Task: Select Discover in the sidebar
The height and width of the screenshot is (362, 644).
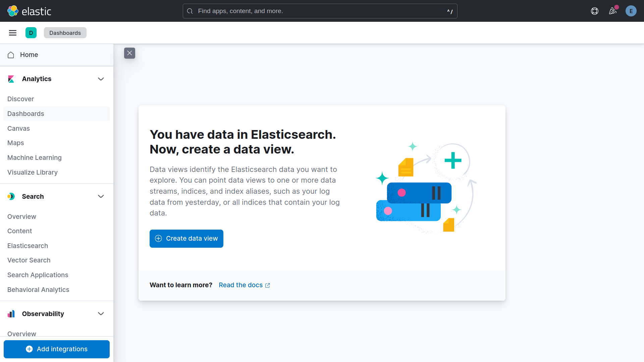Action: pyautogui.click(x=20, y=99)
